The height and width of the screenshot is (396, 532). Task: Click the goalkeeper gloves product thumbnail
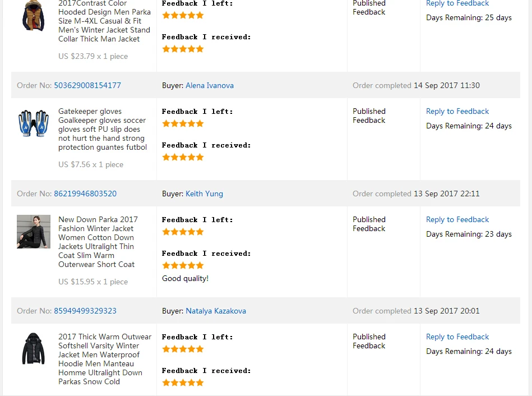click(x=33, y=123)
